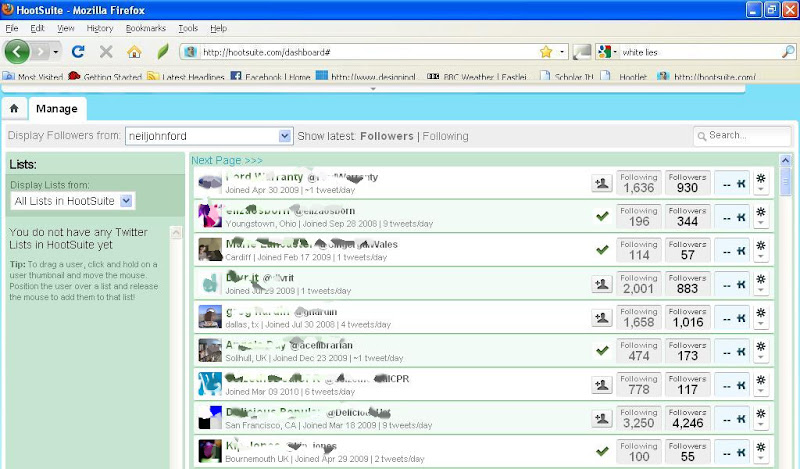The width and height of the screenshot is (800, 469).
Task: Toggle following checkmark for Solihull, UK user
Action: click(603, 351)
